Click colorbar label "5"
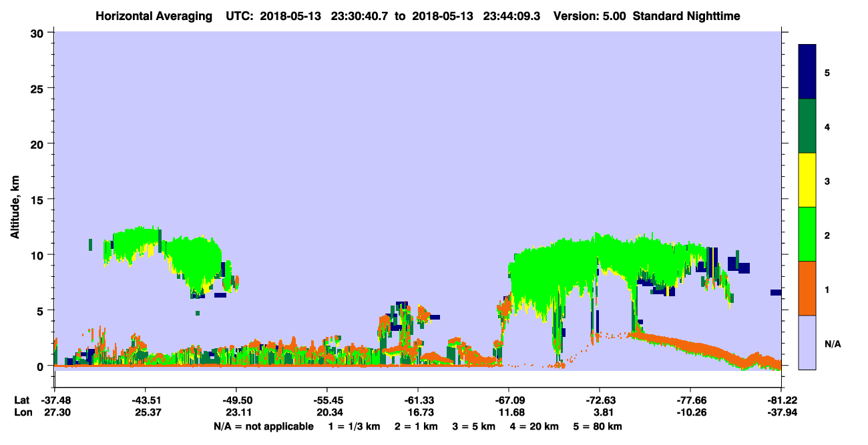868x445 pixels. (x=827, y=72)
